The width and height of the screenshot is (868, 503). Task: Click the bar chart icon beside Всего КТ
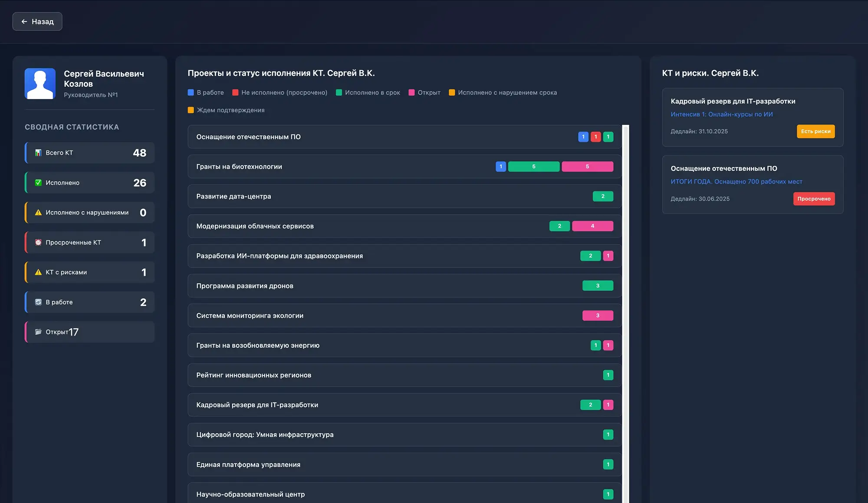[38, 153]
